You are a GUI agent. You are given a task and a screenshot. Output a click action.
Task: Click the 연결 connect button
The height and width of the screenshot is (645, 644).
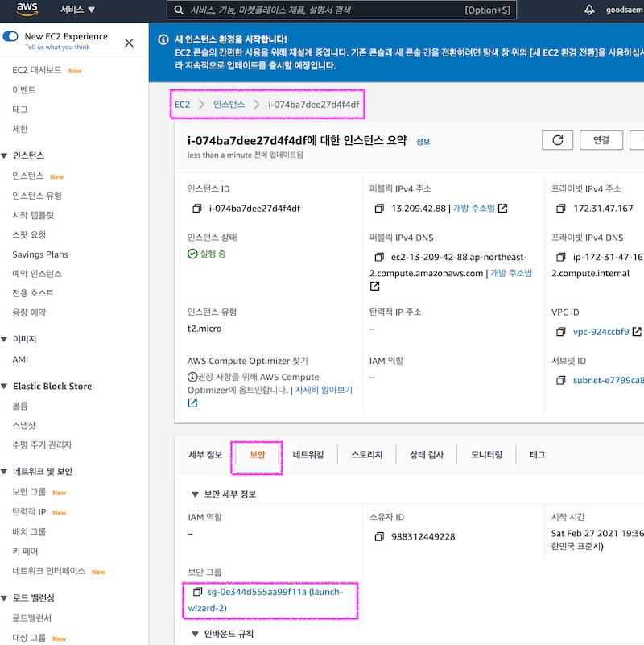click(x=601, y=140)
